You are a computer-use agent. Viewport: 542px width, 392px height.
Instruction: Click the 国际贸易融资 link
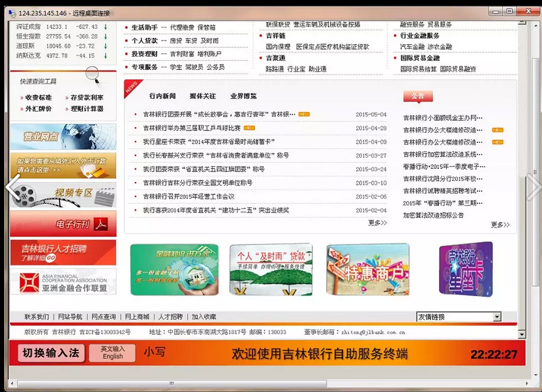pos(458,68)
